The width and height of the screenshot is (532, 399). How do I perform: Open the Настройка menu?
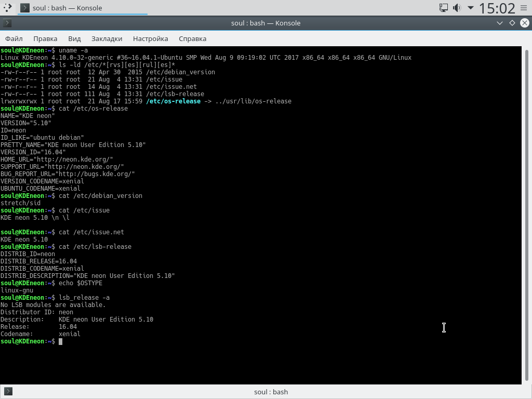coord(150,38)
